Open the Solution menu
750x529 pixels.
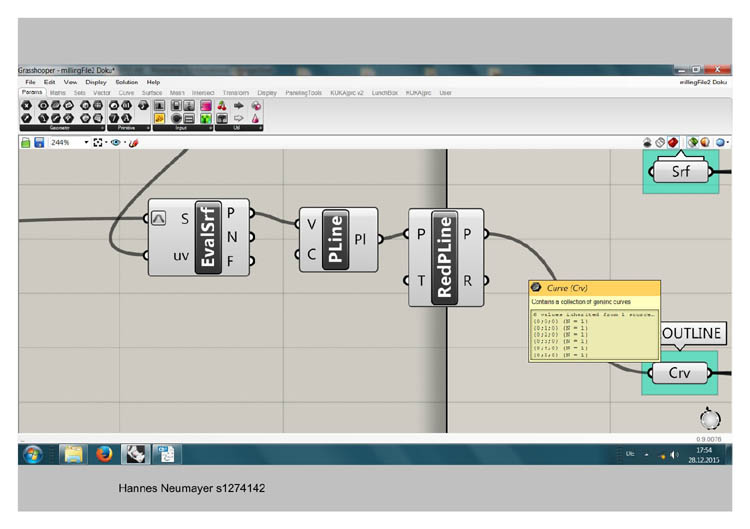[x=126, y=82]
